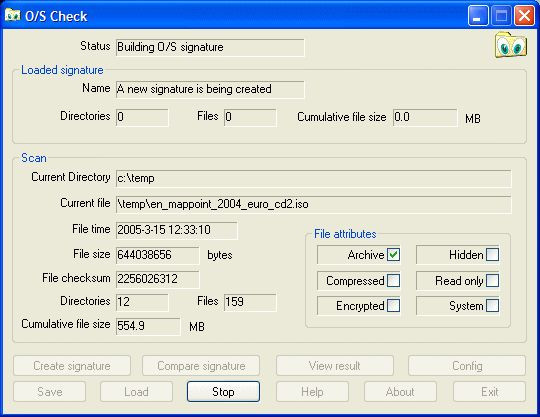Click the File size field 644038656
The height and width of the screenshot is (417, 540).
[x=157, y=255]
